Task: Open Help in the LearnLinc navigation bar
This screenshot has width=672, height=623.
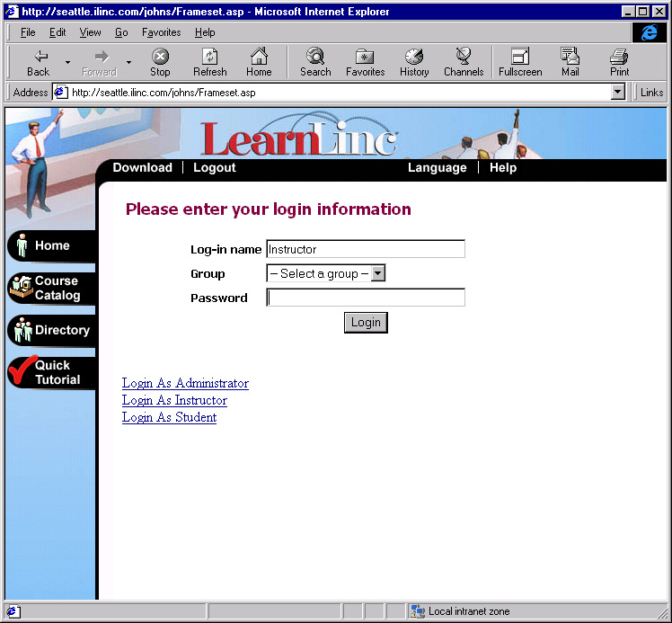Action: pos(503,167)
